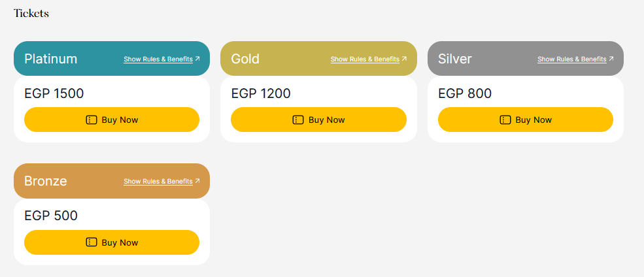Image resolution: width=644 pixels, height=277 pixels.
Task: Buy the Platinum ticket now
Action: click(x=112, y=120)
